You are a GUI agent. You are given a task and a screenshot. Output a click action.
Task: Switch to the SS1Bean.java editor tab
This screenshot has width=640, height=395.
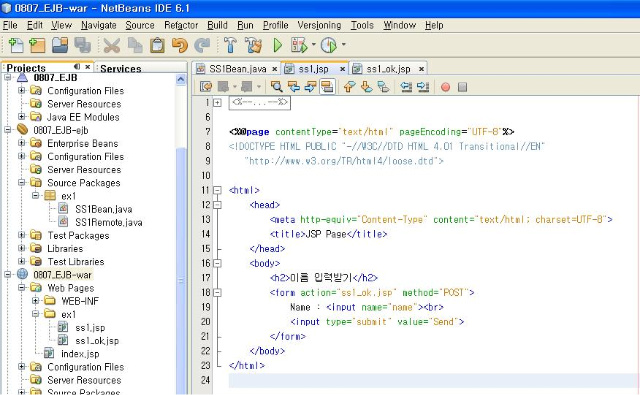click(x=237, y=69)
